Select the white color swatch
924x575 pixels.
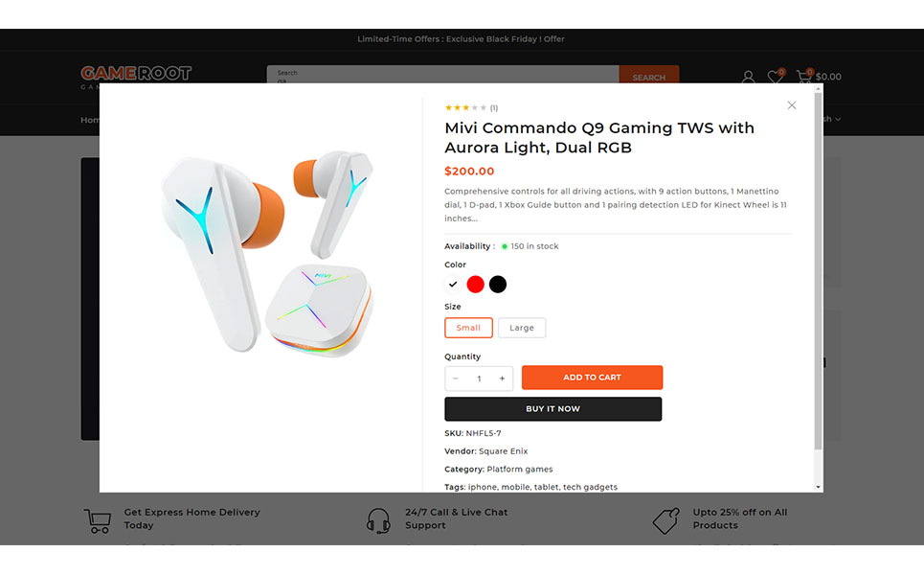click(453, 285)
